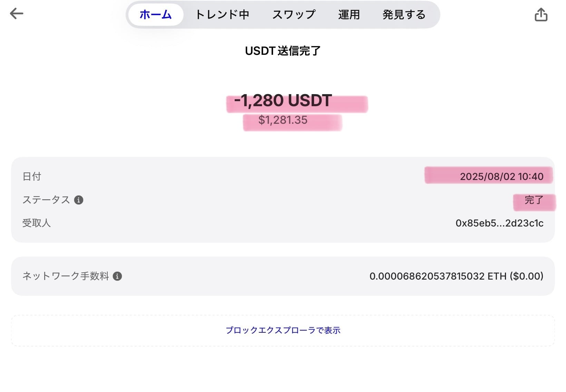This screenshot has height=392, width=566.
Task: Open the トレンド中 tab
Action: (222, 15)
